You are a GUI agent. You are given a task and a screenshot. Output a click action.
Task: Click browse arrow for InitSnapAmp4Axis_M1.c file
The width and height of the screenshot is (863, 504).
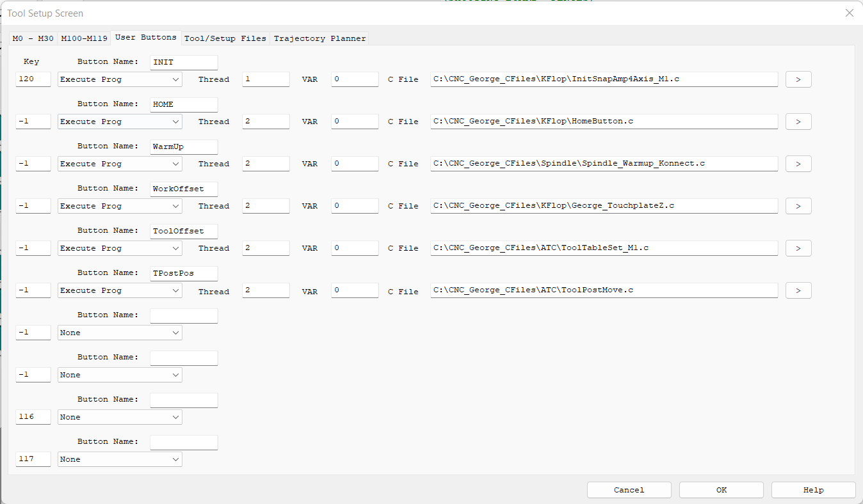click(798, 79)
